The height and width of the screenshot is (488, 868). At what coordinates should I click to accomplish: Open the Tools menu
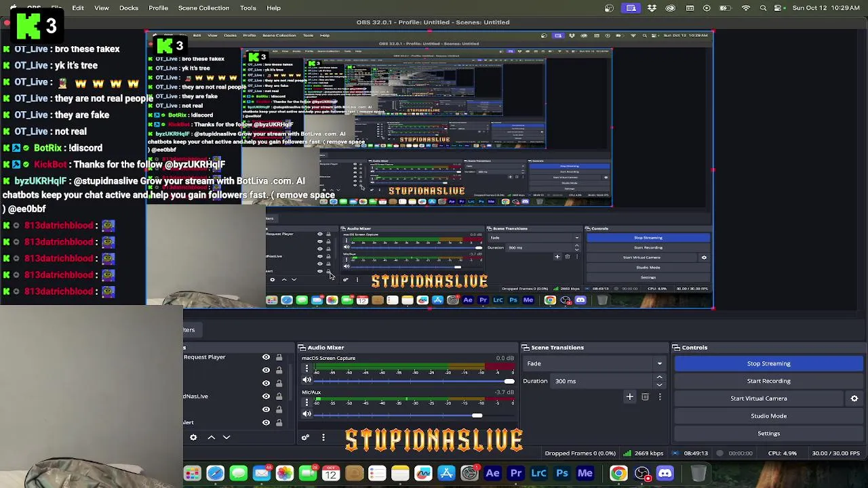pos(248,8)
